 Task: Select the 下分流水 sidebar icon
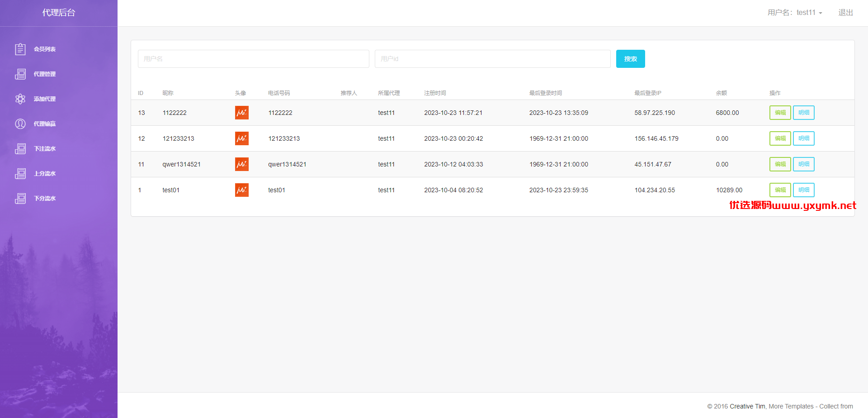tap(20, 198)
